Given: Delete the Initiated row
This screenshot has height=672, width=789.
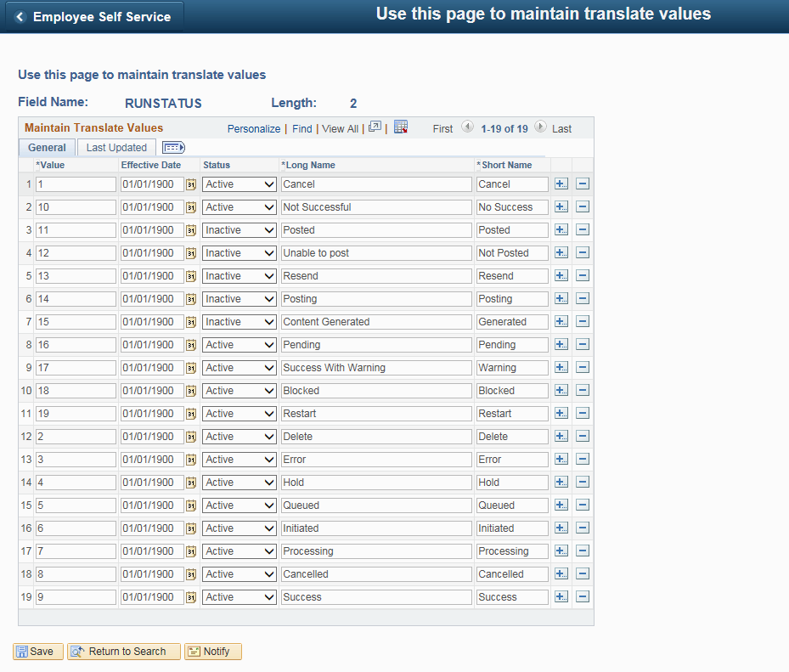Looking at the screenshot, I should (582, 528).
